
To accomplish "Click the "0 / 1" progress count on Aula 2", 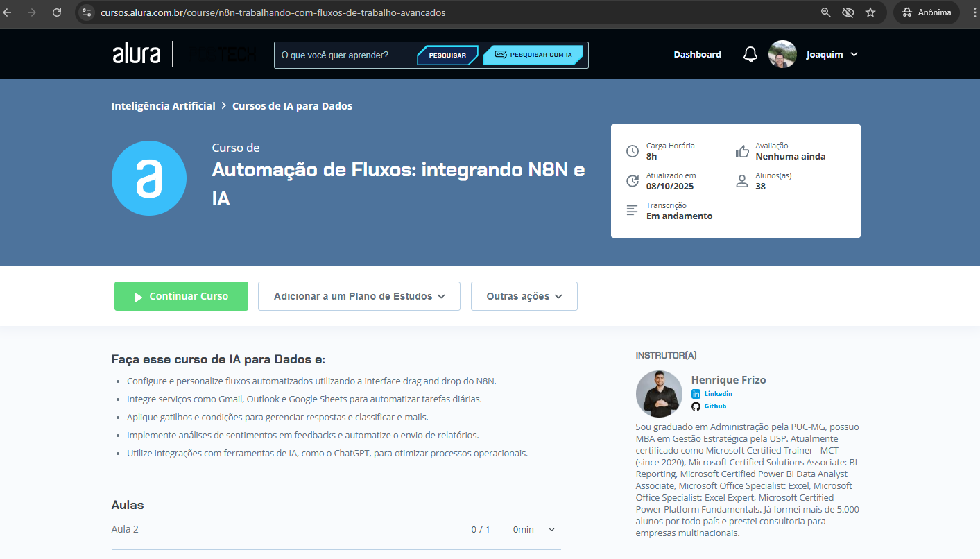I will coord(481,530).
